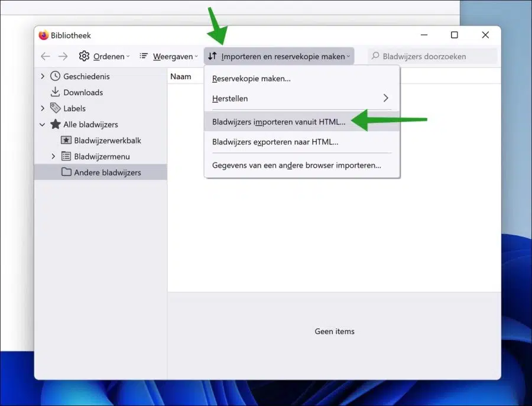Click the Herstellen submenu chevron arrow
This screenshot has height=406, width=532.
click(386, 98)
